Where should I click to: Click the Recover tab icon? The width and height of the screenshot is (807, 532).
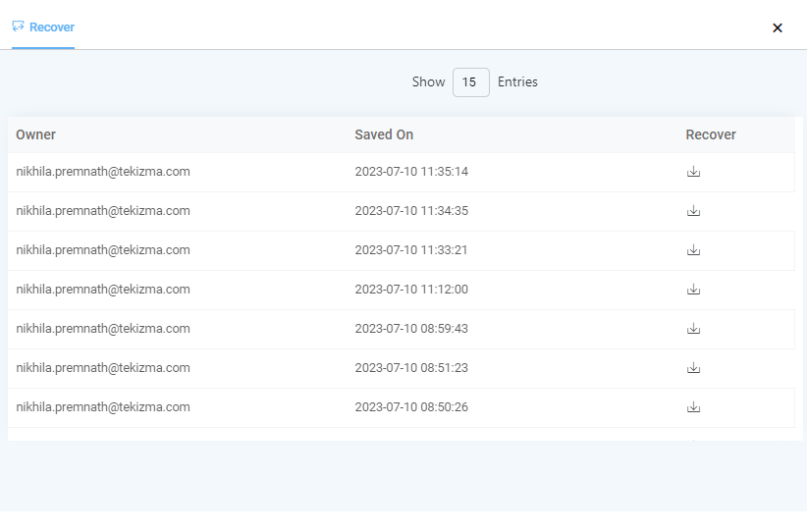18,27
